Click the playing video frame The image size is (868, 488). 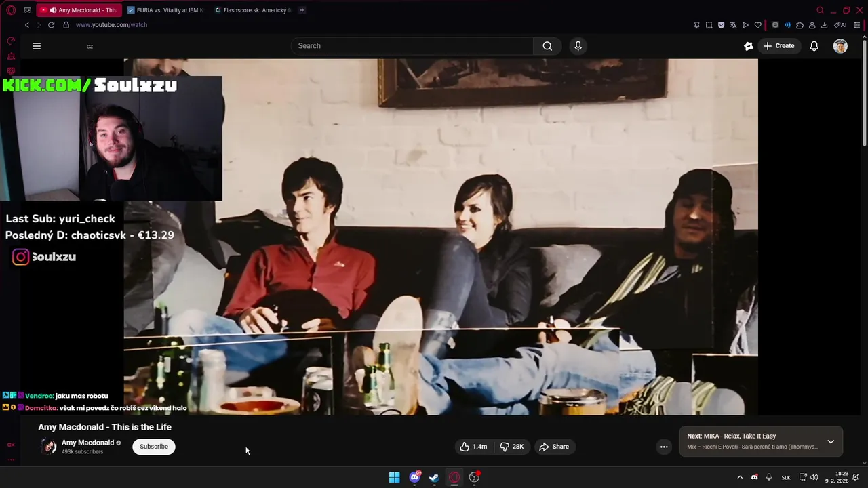441,237
